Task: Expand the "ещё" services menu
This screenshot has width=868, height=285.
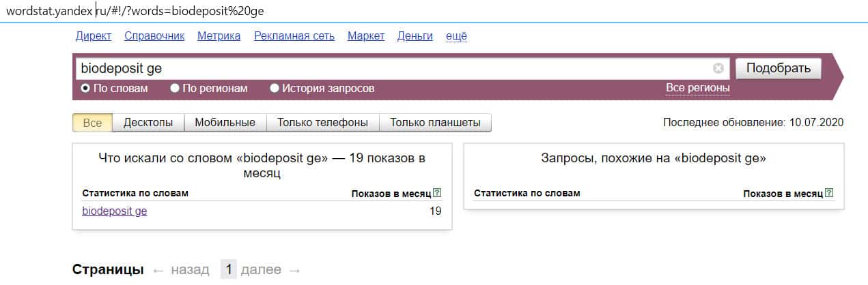Action: 456,36
